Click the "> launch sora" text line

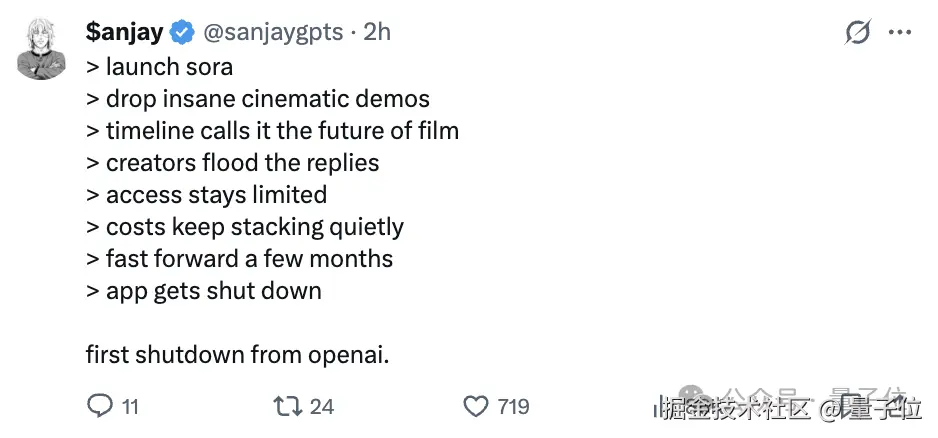pos(160,67)
